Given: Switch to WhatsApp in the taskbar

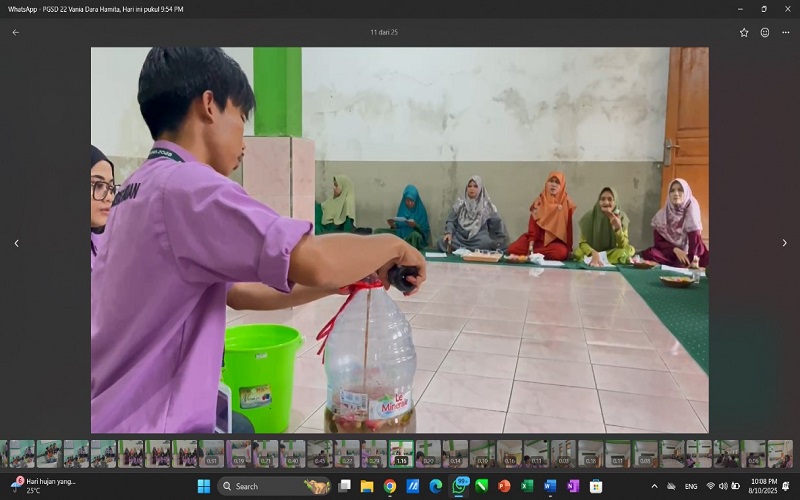Looking at the screenshot, I should tap(459, 486).
